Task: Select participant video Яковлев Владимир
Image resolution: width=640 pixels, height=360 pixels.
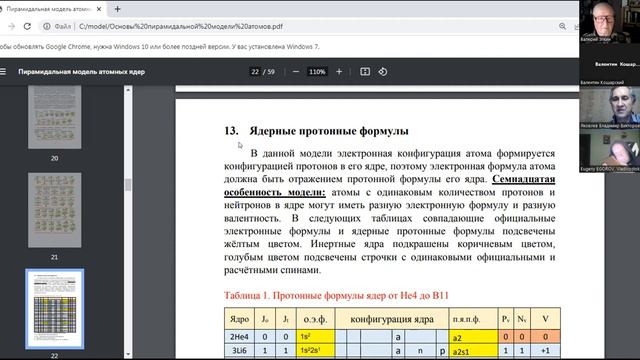Action: pos(609,108)
